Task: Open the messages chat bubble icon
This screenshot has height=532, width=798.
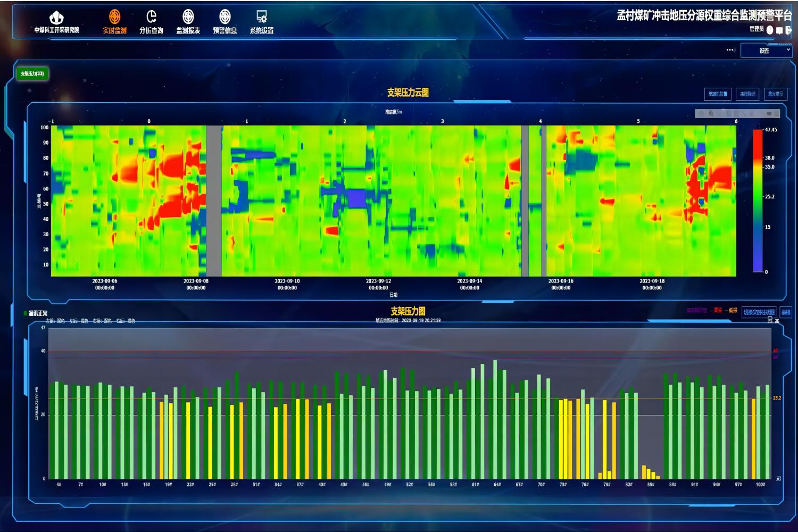Action: pyautogui.click(x=779, y=30)
